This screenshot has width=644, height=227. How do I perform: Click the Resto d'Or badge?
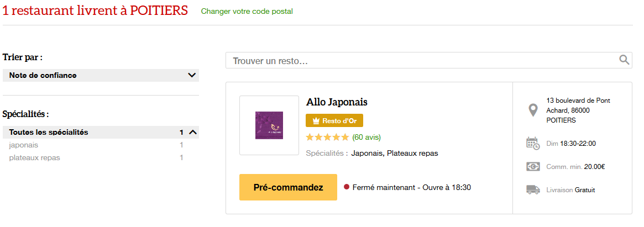(x=334, y=121)
